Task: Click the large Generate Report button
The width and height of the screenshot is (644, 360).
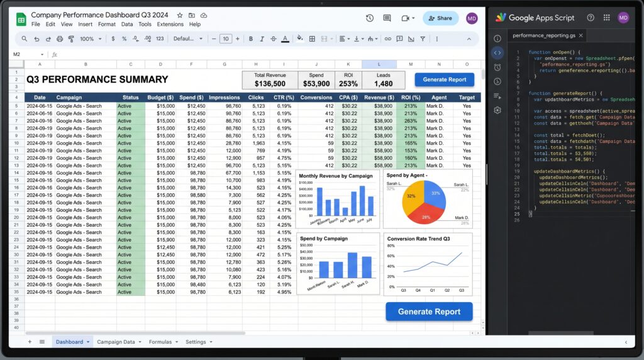Action: pyautogui.click(x=429, y=312)
